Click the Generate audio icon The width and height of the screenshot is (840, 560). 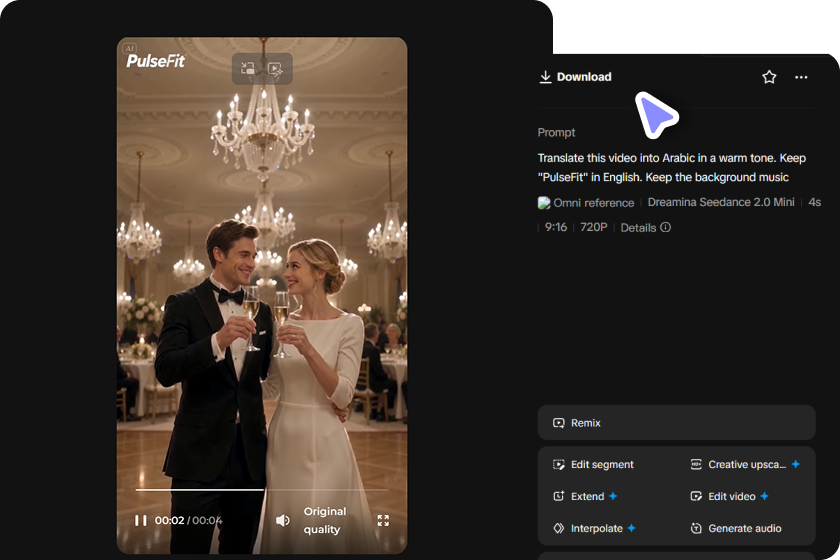pos(696,528)
